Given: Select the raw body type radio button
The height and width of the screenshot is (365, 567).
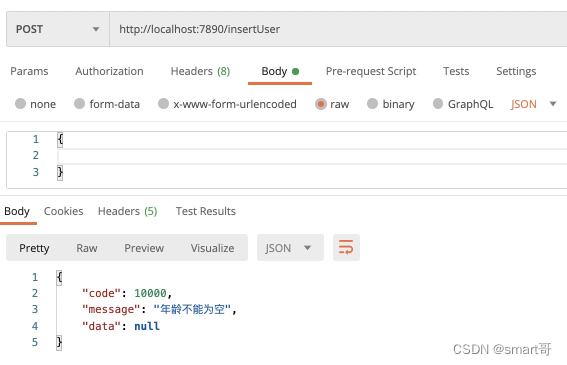Looking at the screenshot, I should 320,104.
